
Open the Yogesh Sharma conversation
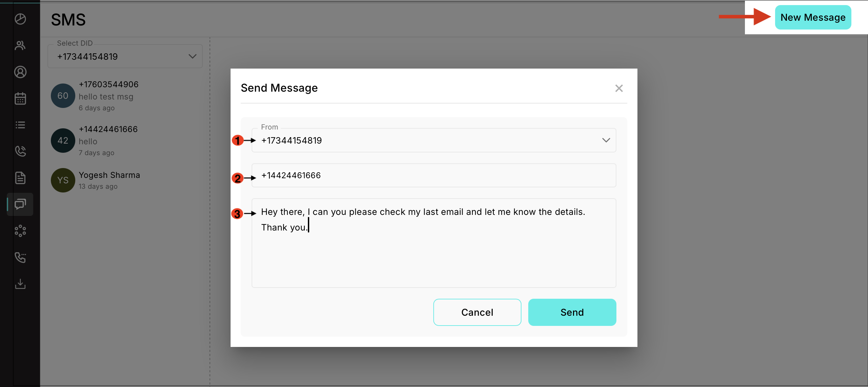pyautogui.click(x=109, y=180)
